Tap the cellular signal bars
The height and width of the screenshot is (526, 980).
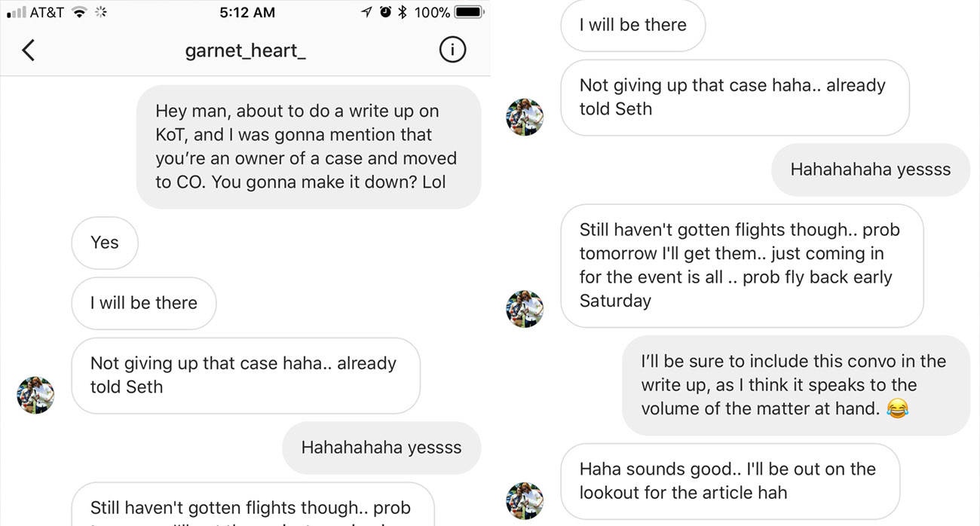[x=16, y=13]
